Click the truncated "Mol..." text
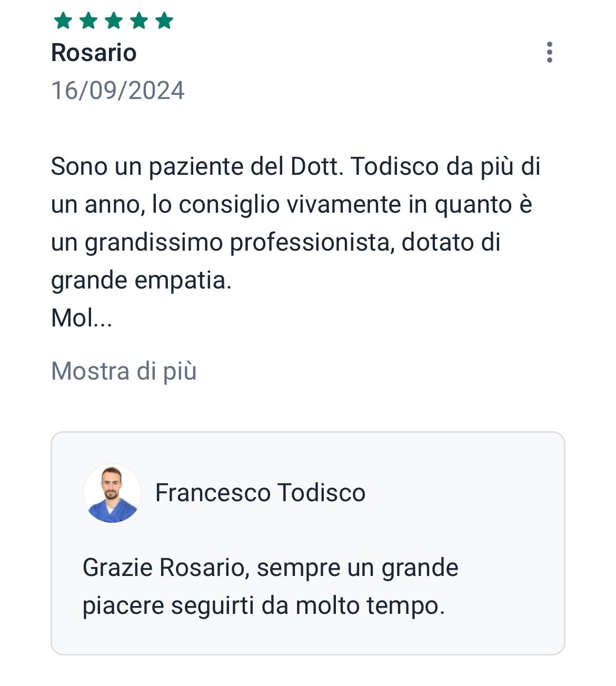 pos(82,318)
